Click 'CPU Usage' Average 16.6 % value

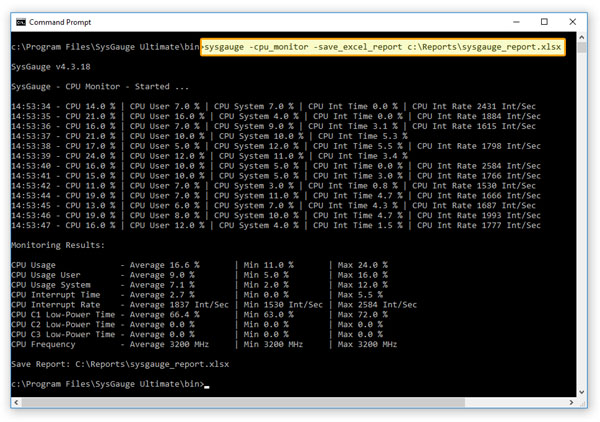pos(164,265)
